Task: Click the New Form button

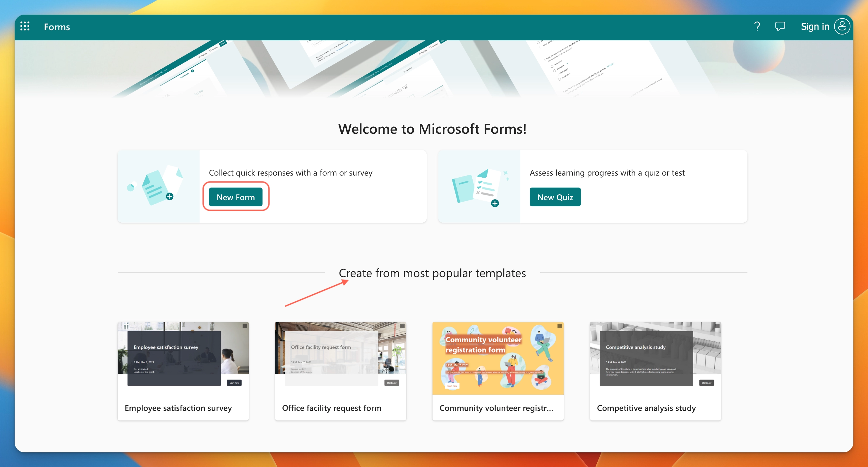Action: click(236, 197)
